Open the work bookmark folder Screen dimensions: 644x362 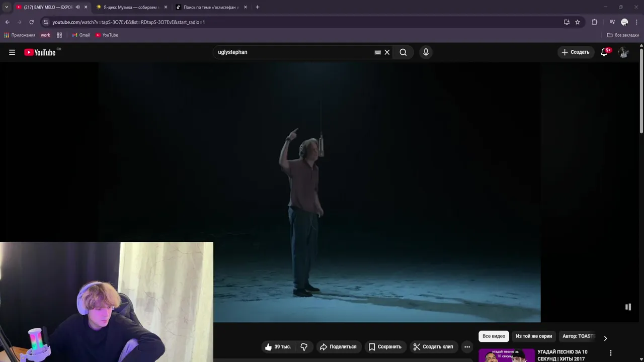(x=45, y=35)
